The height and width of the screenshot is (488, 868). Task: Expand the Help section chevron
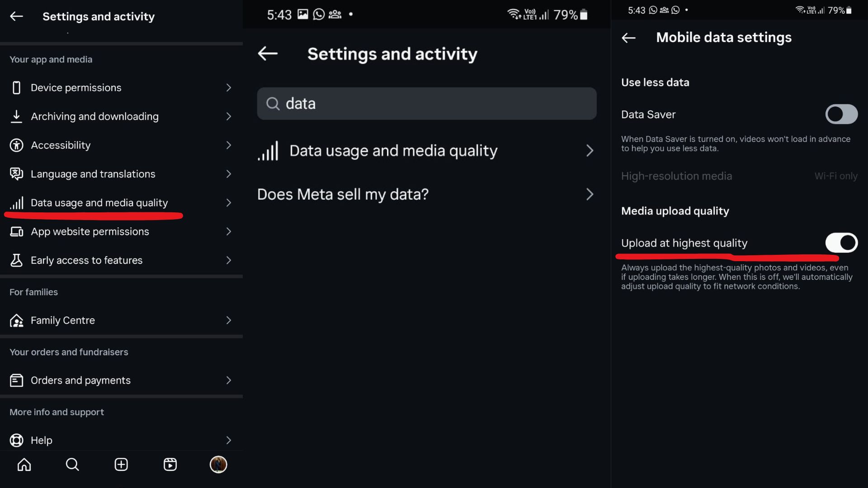229,440
